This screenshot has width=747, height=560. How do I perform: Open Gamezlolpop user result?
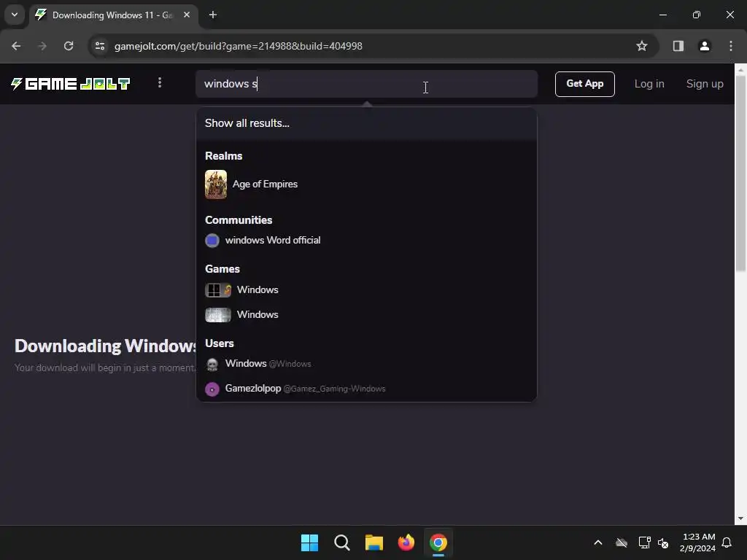click(366, 389)
